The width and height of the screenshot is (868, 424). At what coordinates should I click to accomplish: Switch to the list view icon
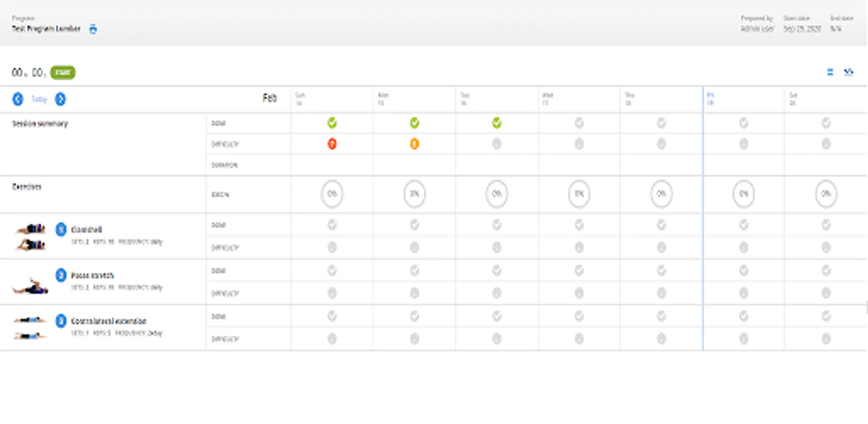coord(830,72)
